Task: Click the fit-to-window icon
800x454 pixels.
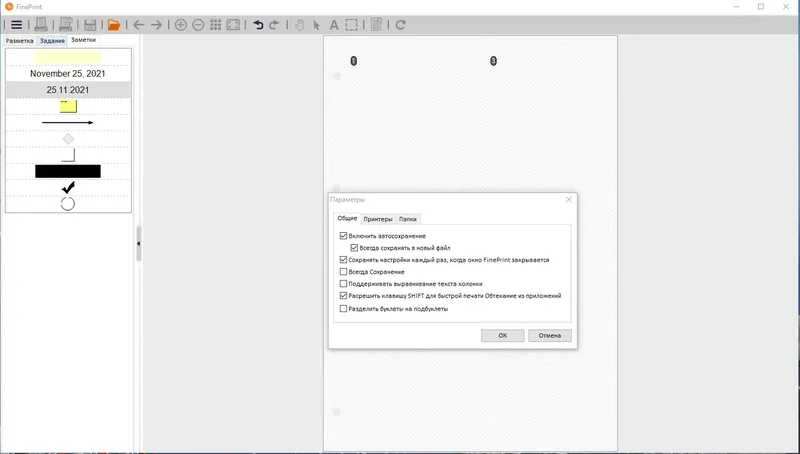Action: coord(233,24)
